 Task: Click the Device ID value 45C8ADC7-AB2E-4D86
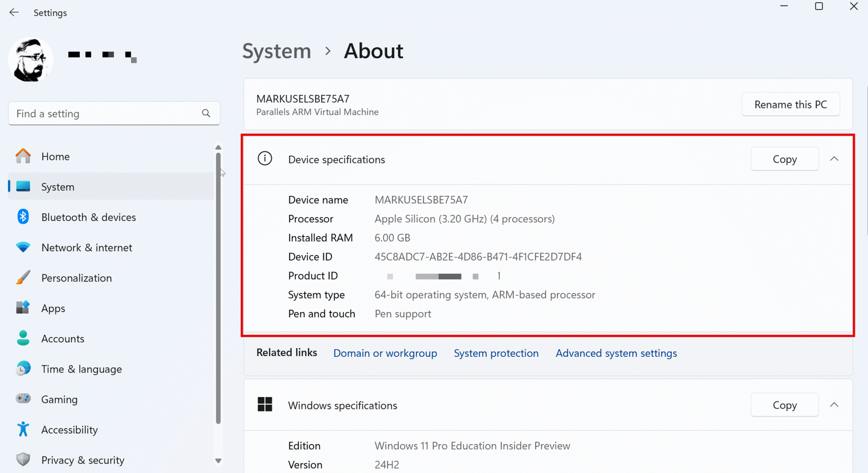pos(478,257)
